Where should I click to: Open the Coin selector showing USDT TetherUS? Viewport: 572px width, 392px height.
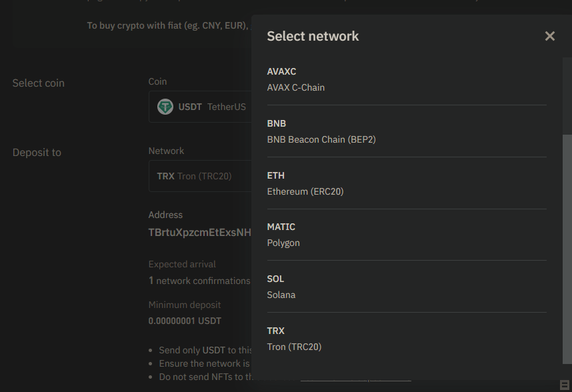pyautogui.click(x=200, y=107)
